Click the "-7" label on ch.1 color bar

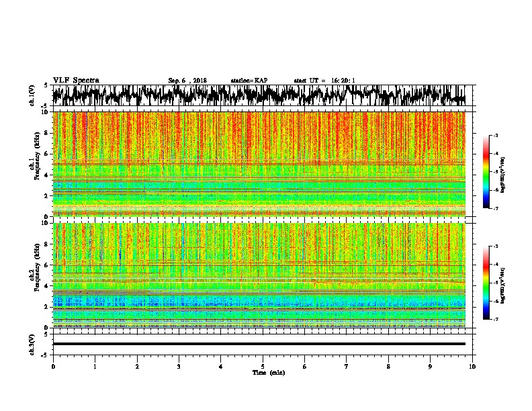(495, 208)
